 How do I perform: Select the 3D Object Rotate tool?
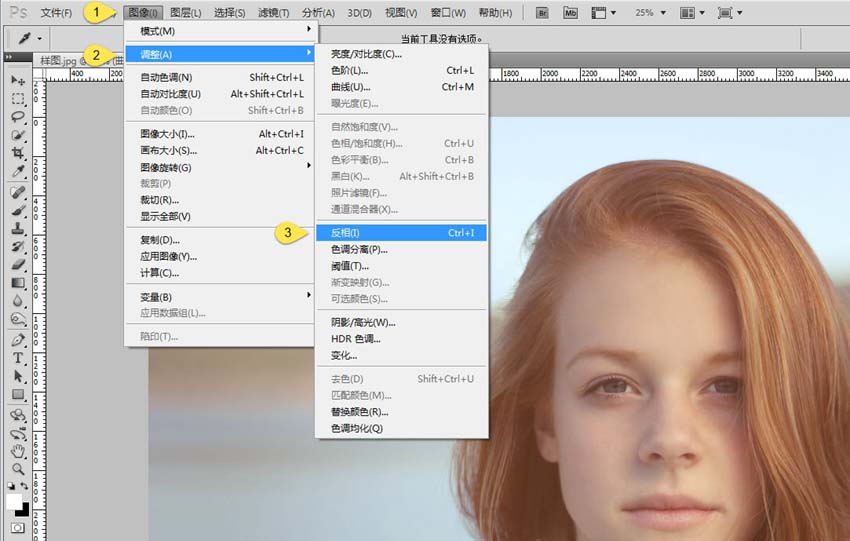[x=18, y=416]
